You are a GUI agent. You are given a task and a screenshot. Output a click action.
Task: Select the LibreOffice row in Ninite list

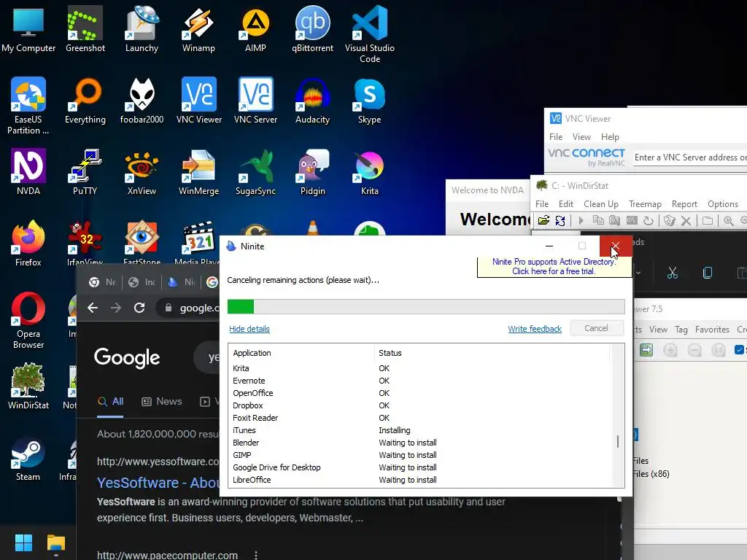coord(419,480)
